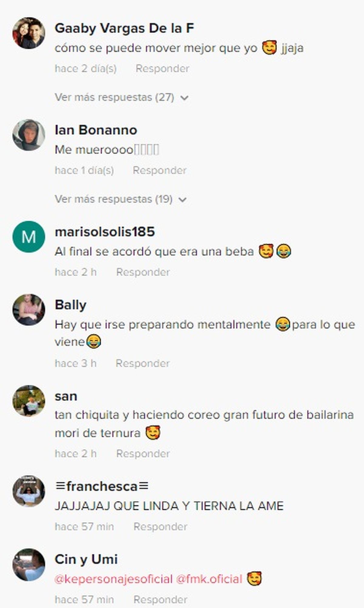This screenshot has height=608, width=364.
Task: Reply to Ian Bonanno's comment
Action: pyautogui.click(x=160, y=171)
